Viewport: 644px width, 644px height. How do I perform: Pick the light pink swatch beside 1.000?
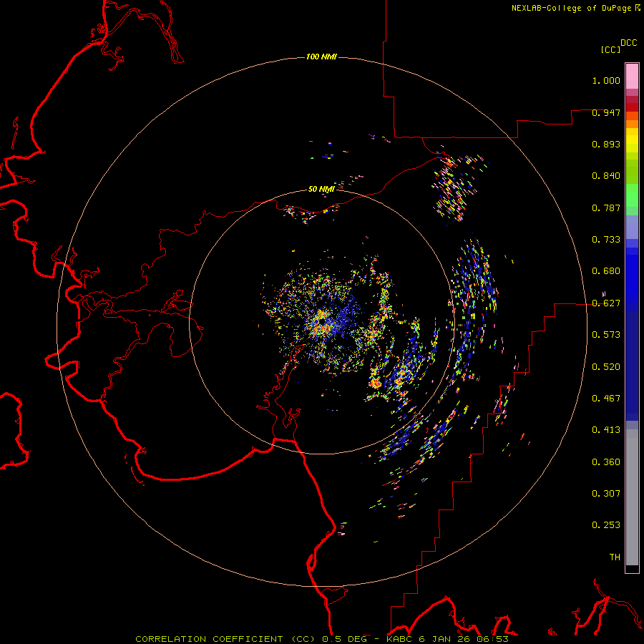pyautogui.click(x=632, y=77)
